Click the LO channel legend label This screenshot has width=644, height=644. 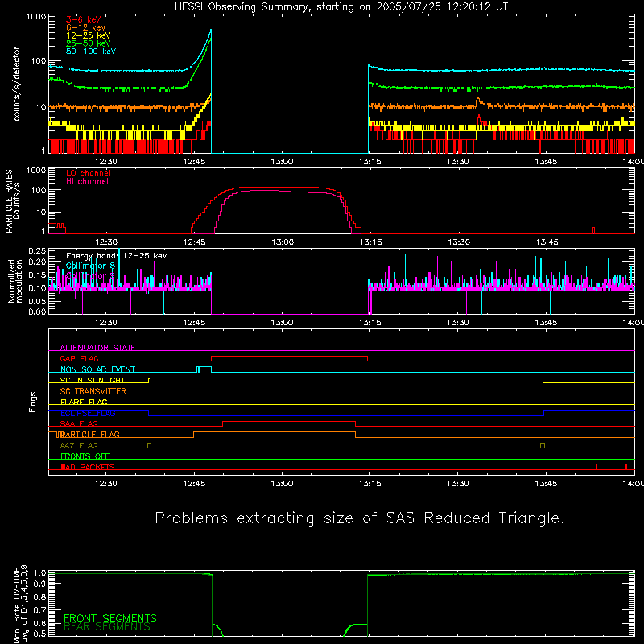click(89, 173)
